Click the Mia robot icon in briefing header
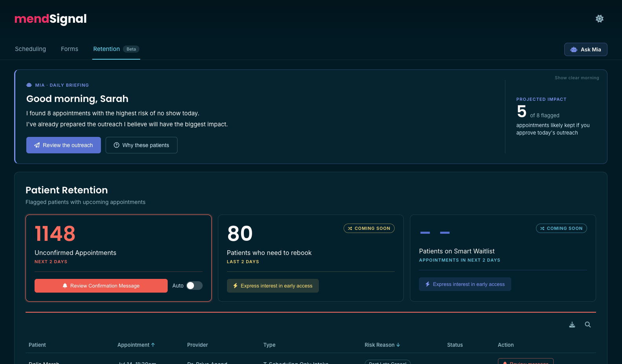Viewport: 622px width, 364px height. coord(29,85)
